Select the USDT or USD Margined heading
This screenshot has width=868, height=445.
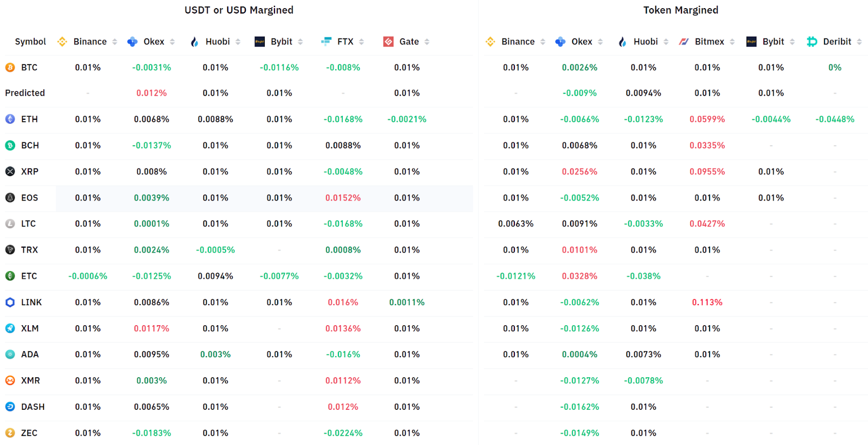pos(239,10)
